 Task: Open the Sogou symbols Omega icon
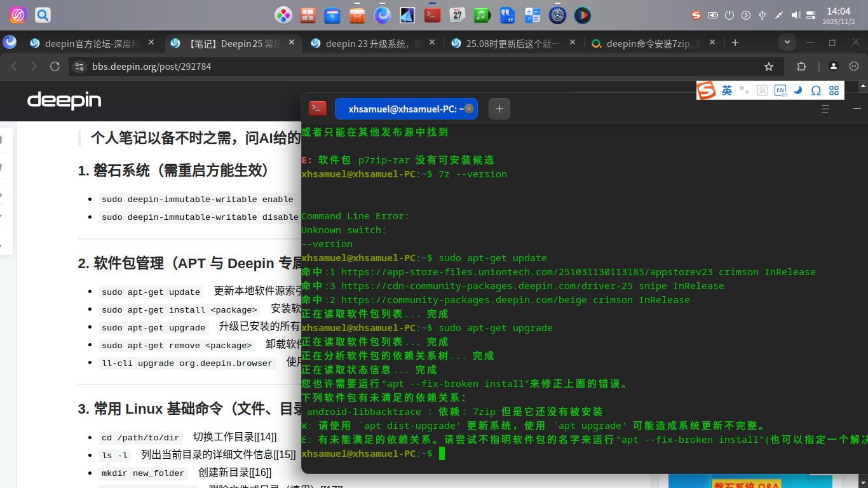coord(816,91)
